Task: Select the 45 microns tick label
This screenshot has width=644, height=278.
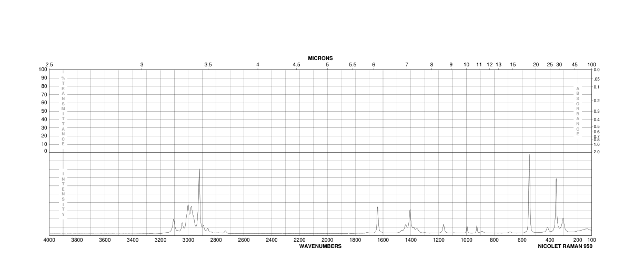Action: [x=575, y=65]
